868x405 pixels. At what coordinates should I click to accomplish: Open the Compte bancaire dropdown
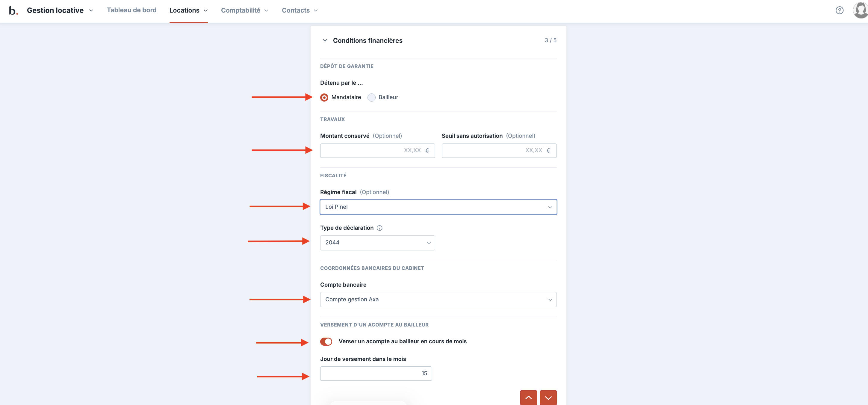coord(438,300)
